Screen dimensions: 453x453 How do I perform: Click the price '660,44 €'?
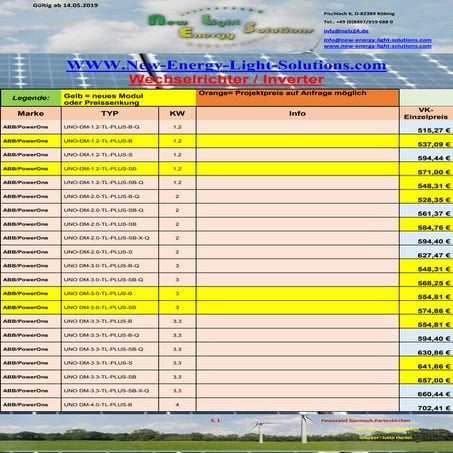click(x=434, y=394)
